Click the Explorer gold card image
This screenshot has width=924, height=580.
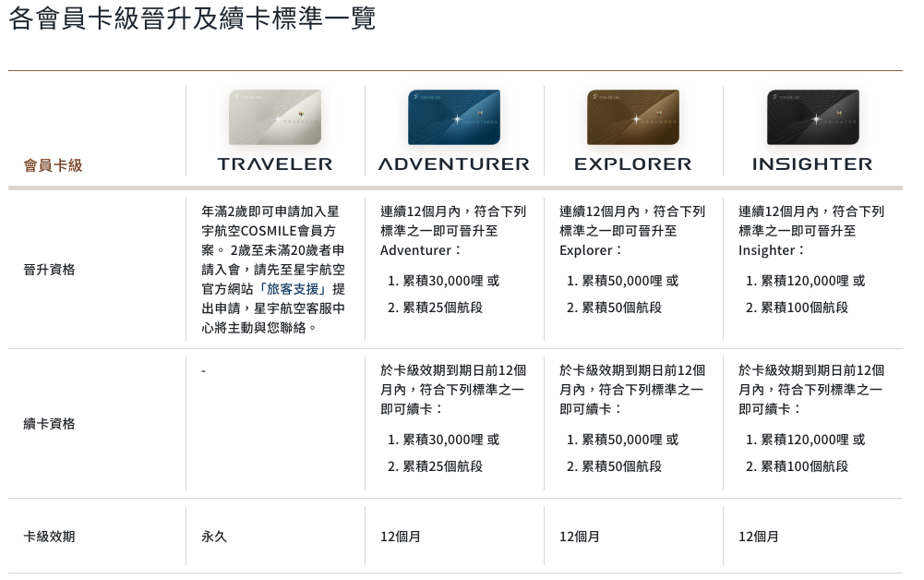coord(633,116)
